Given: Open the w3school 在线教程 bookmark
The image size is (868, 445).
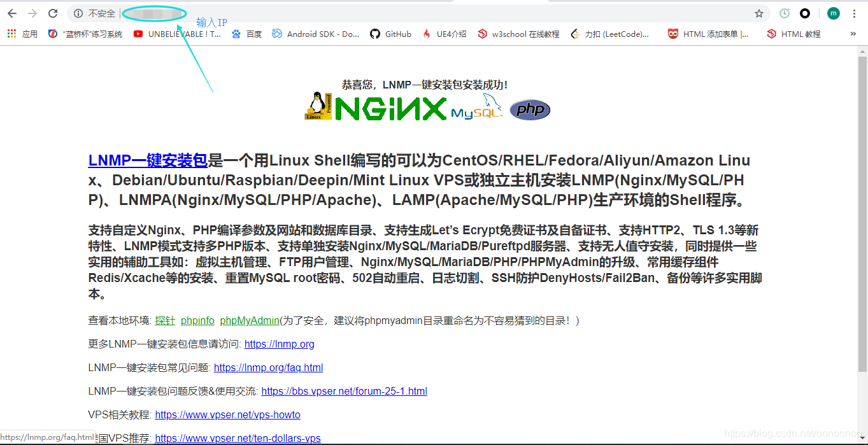Looking at the screenshot, I should [518, 34].
